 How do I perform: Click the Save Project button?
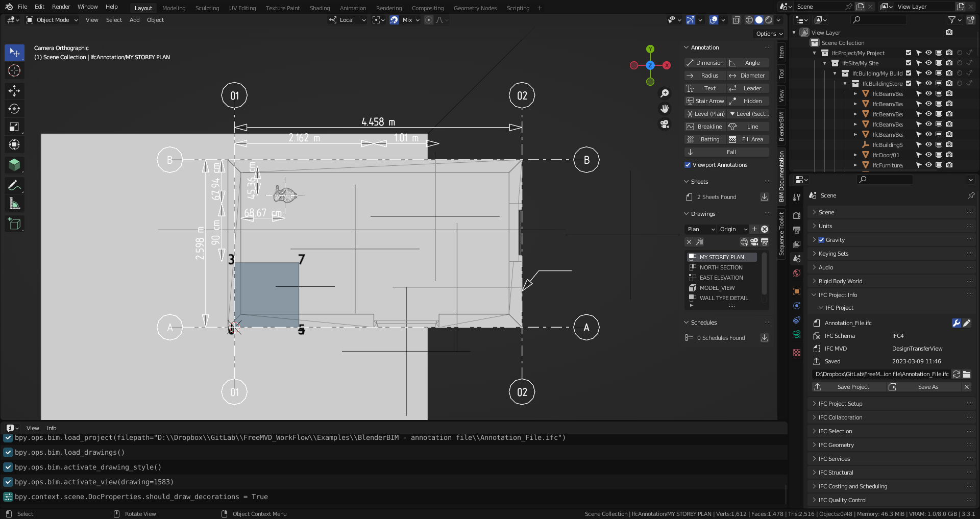coord(854,387)
